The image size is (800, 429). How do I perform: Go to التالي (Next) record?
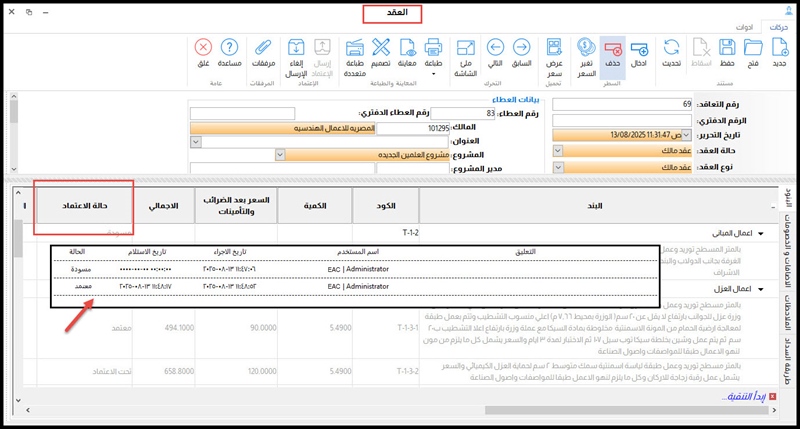coord(495,47)
